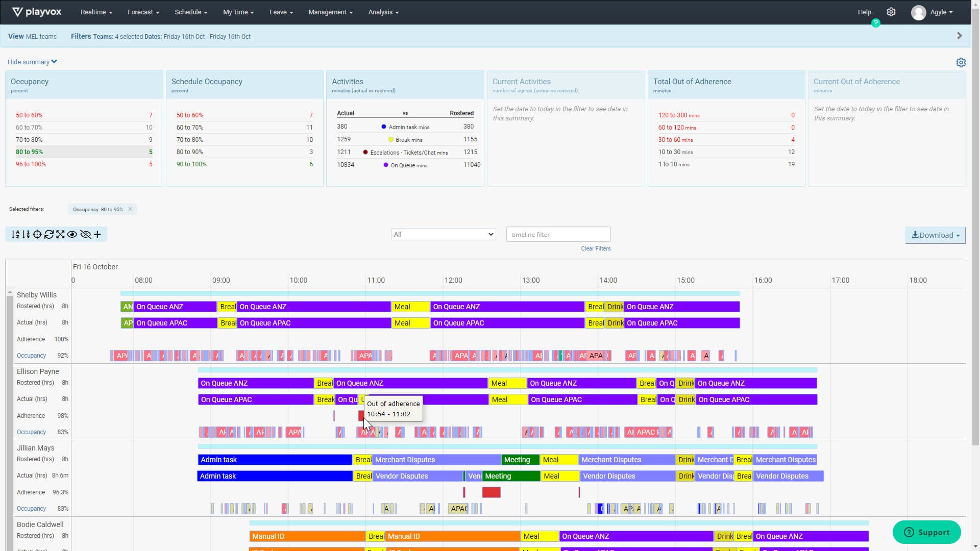The height and width of the screenshot is (551, 980).
Task: Click the crosshair target icon above timeline
Action: click(x=37, y=234)
